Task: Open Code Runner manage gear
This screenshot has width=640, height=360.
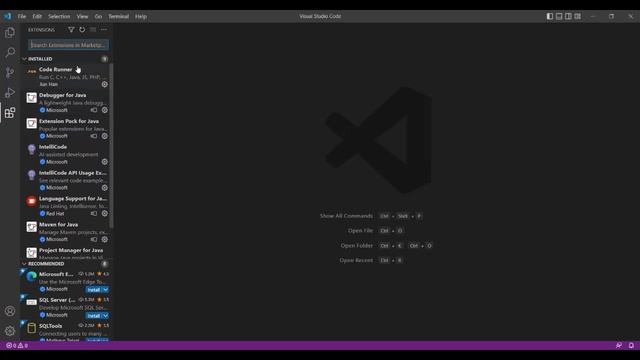Action: pyautogui.click(x=104, y=84)
